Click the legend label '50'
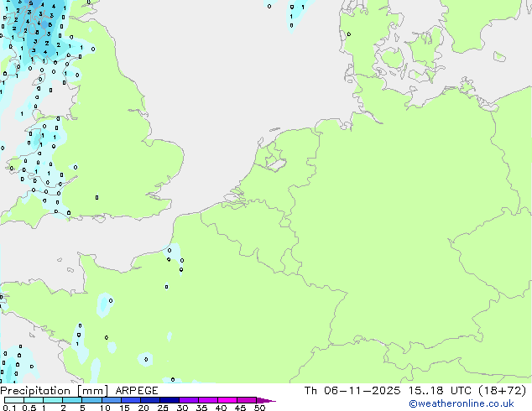Screen dimensions: 532x411 click(x=260, y=408)
